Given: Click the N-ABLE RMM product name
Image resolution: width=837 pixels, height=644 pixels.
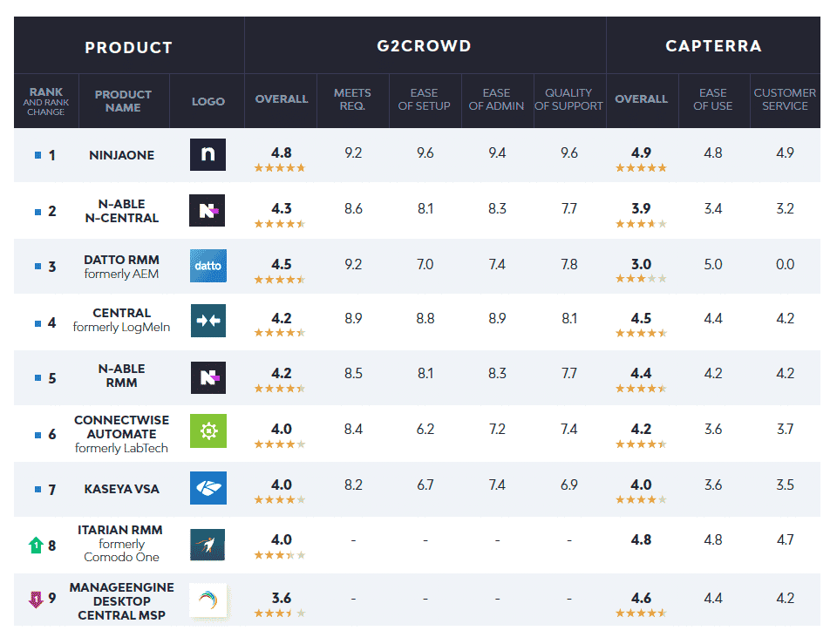Looking at the screenshot, I should point(122,376).
